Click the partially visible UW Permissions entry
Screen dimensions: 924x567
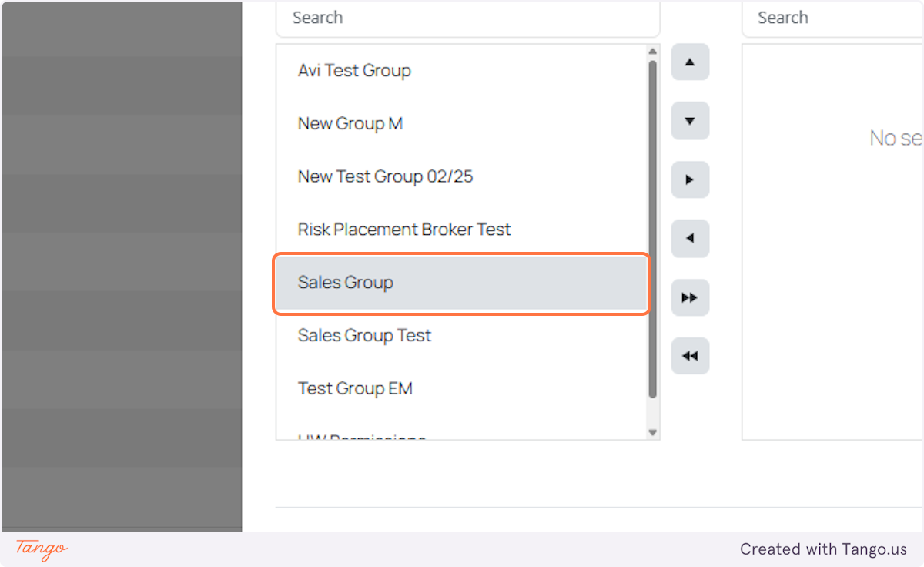click(x=362, y=438)
